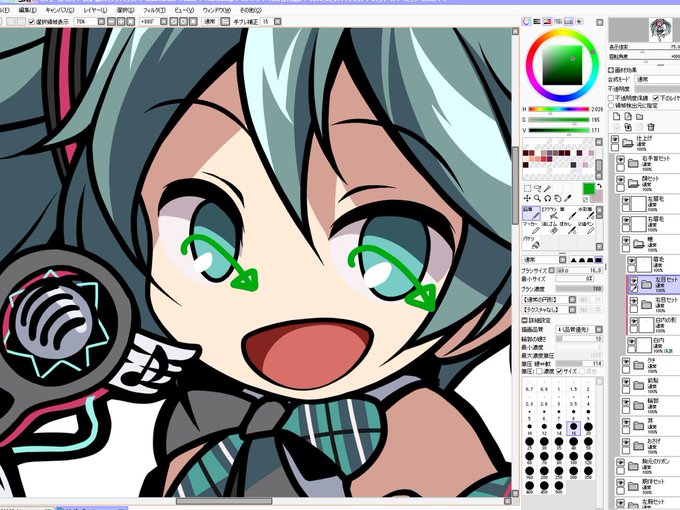Screen dimensions: 680x510
Task: Open the 手ブレ補正 stabilizer dropdown
Action: [x=278, y=22]
